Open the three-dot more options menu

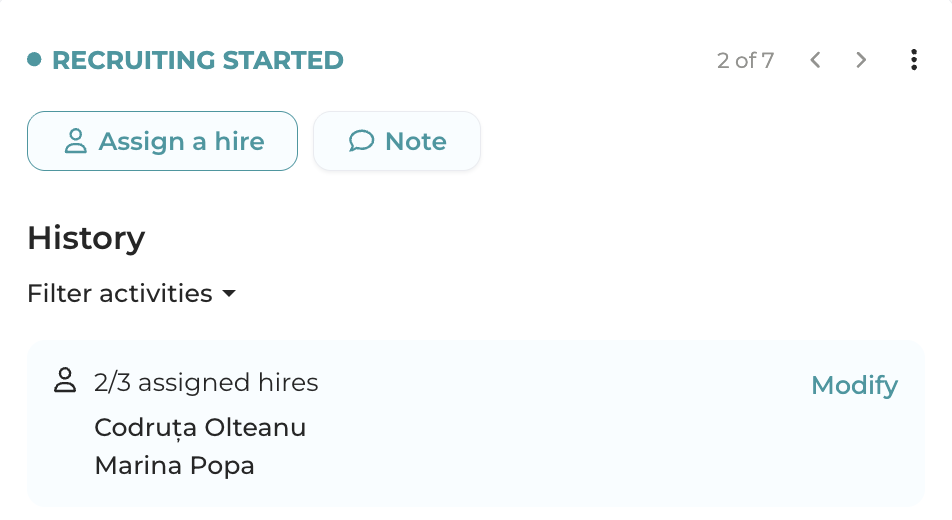pyautogui.click(x=914, y=61)
